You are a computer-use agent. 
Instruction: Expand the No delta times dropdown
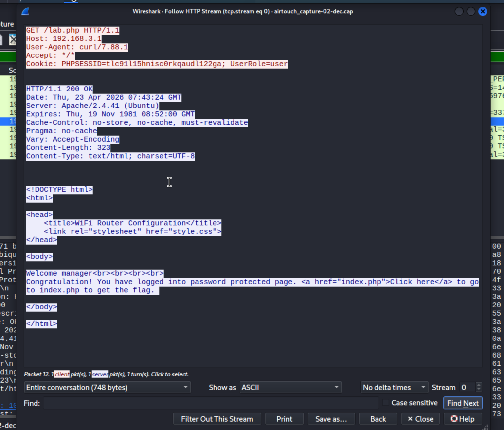(394, 387)
